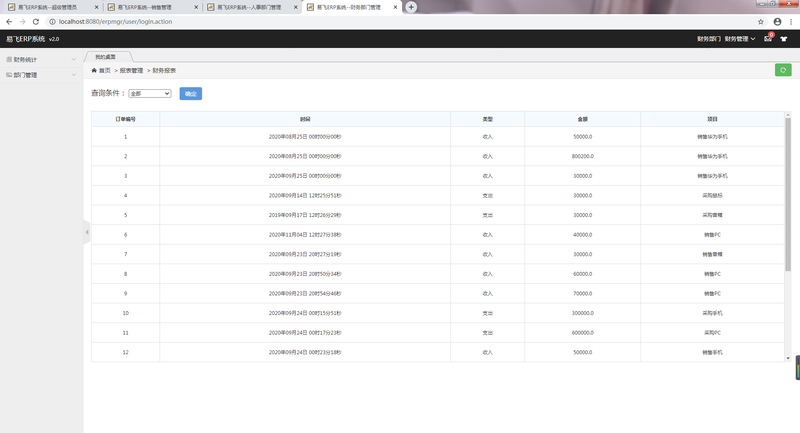Click 财务报表 in the breadcrumb
This screenshot has width=800, height=433.
pos(164,70)
